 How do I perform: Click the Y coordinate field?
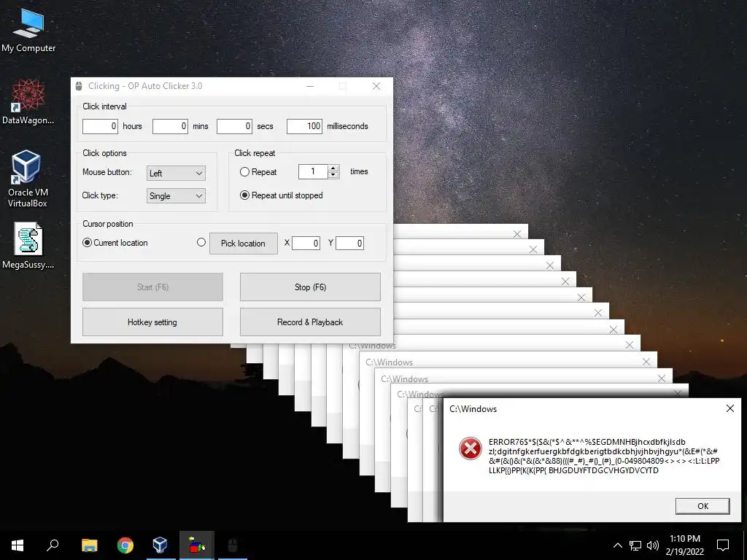(x=349, y=244)
